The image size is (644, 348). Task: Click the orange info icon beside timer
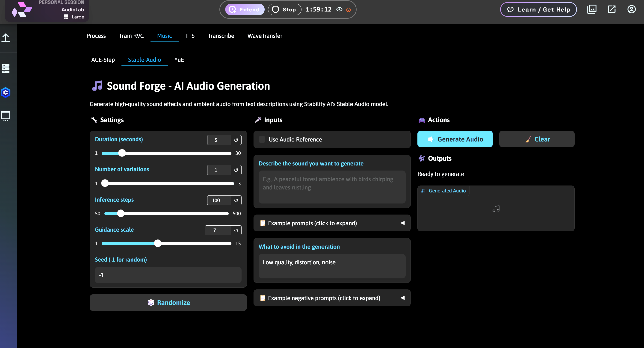(349, 10)
